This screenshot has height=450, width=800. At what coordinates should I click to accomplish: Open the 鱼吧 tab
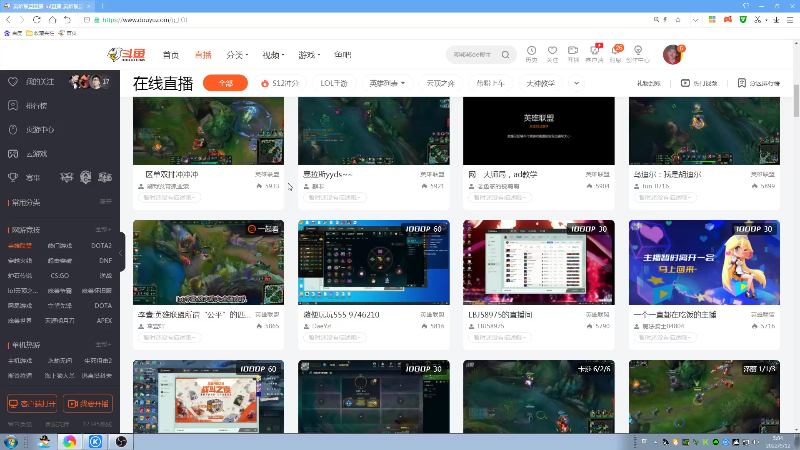[343, 55]
